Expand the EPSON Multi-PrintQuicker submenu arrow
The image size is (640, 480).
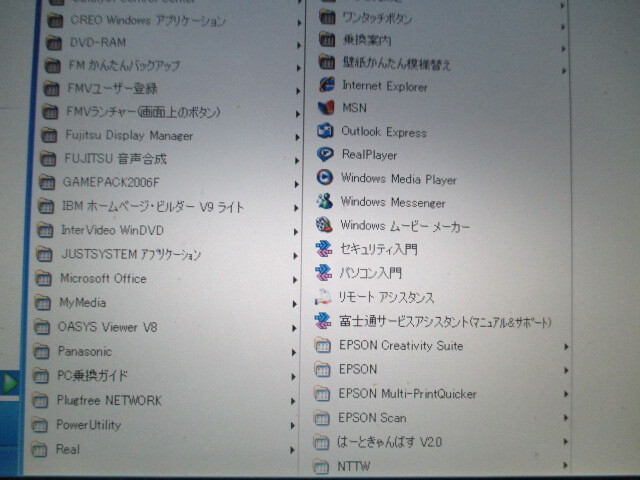[566, 394]
